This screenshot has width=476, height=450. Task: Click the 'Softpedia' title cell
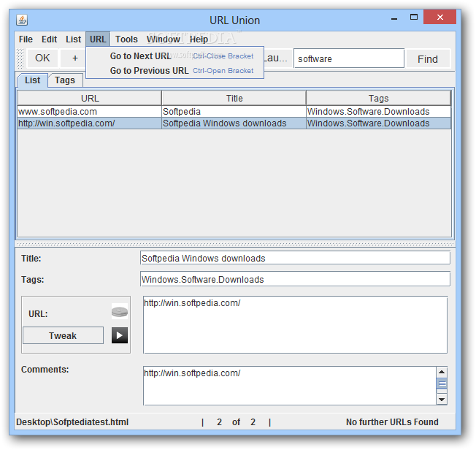(234, 112)
